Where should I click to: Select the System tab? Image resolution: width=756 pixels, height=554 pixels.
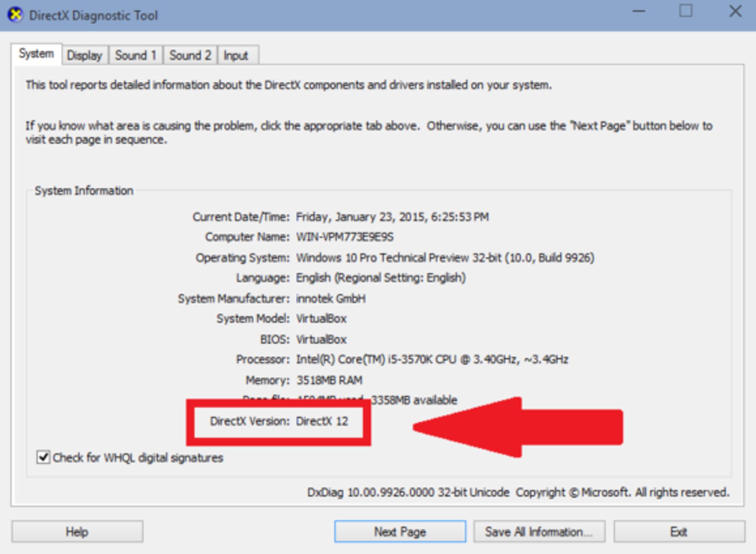(36, 54)
